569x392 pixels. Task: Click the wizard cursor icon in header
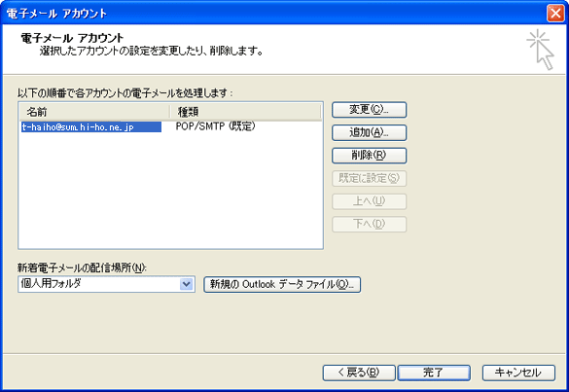[541, 50]
